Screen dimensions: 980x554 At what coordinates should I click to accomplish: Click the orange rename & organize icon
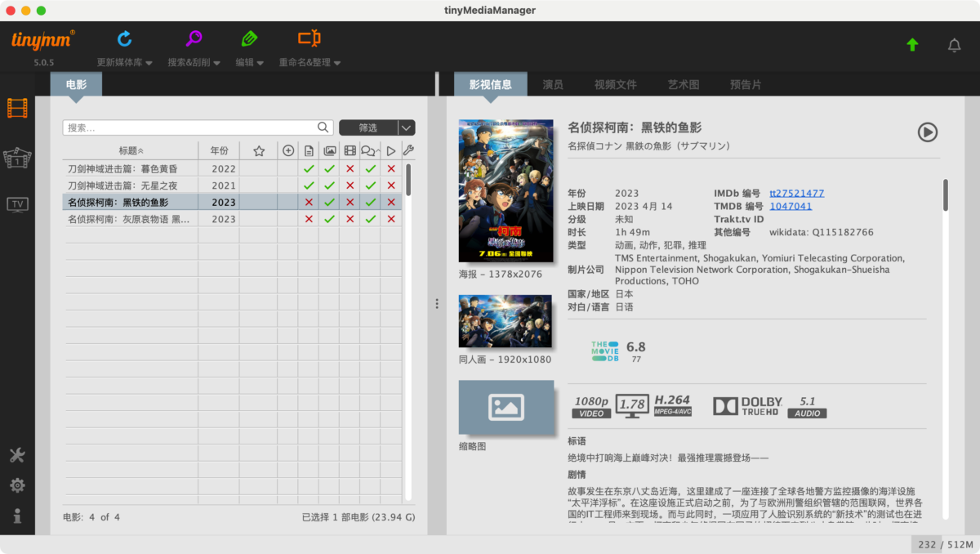310,38
